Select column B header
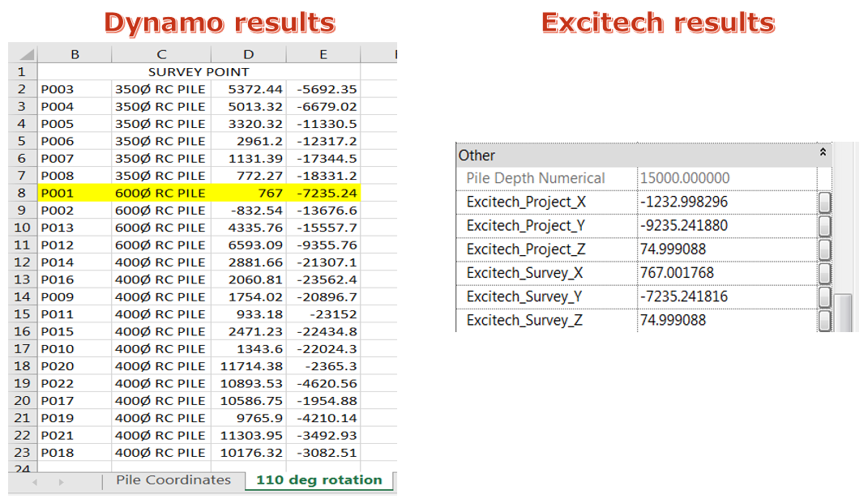 click(75, 54)
